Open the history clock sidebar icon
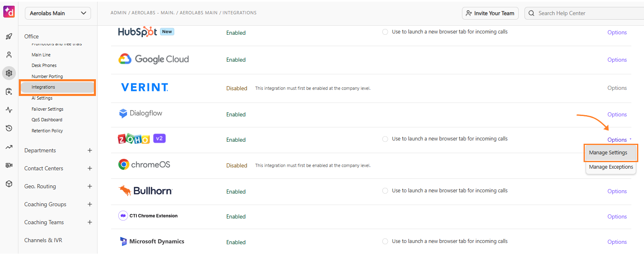This screenshot has height=254, width=644. pyautogui.click(x=9, y=128)
